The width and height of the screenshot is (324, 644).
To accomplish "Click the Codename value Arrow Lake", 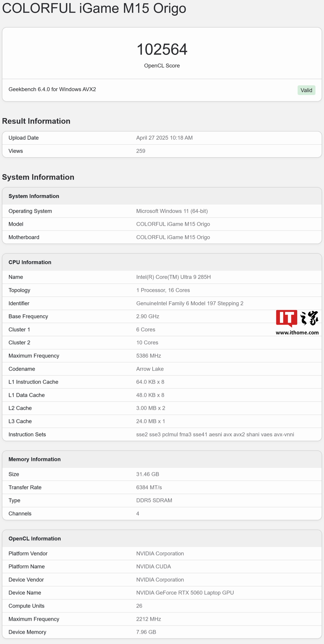I will pos(150,369).
